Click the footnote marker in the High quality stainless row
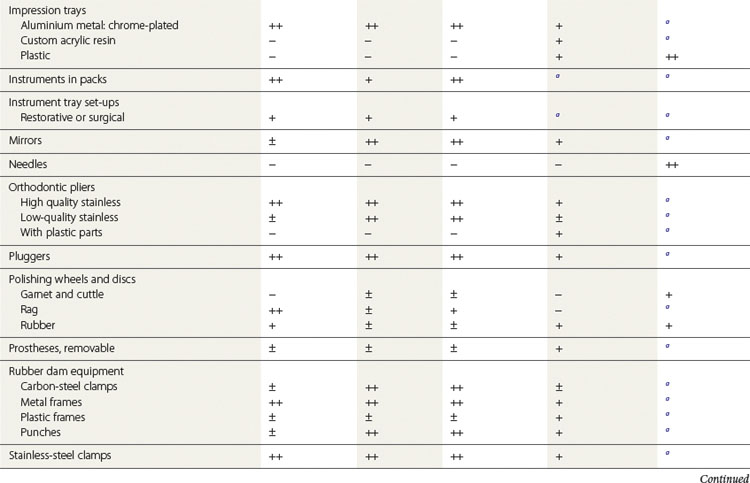 coord(667,200)
